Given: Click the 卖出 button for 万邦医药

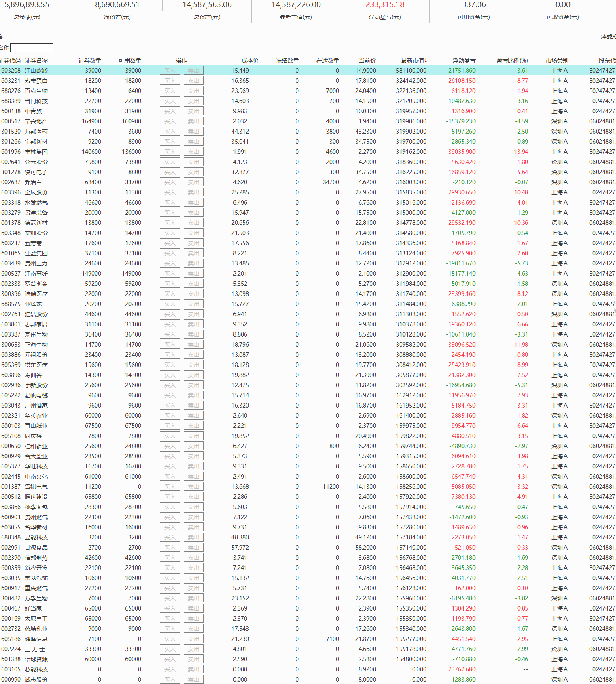Looking at the screenshot, I should point(194,132).
